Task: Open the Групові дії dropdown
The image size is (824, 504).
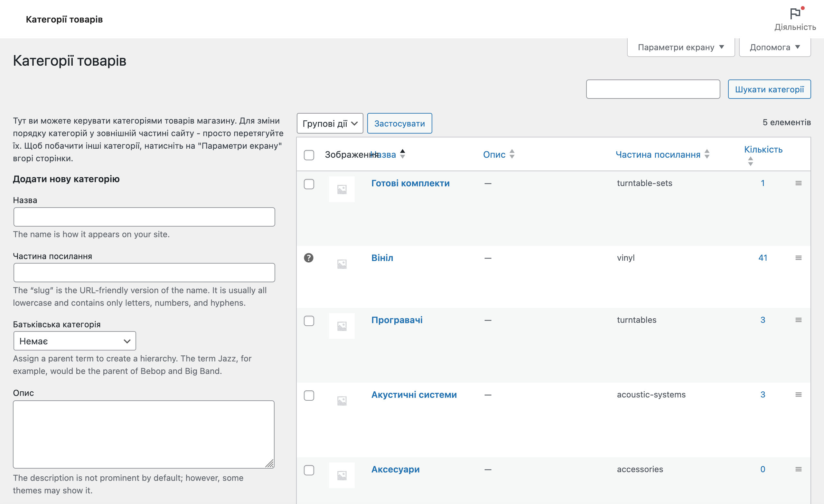Action: 330,123
